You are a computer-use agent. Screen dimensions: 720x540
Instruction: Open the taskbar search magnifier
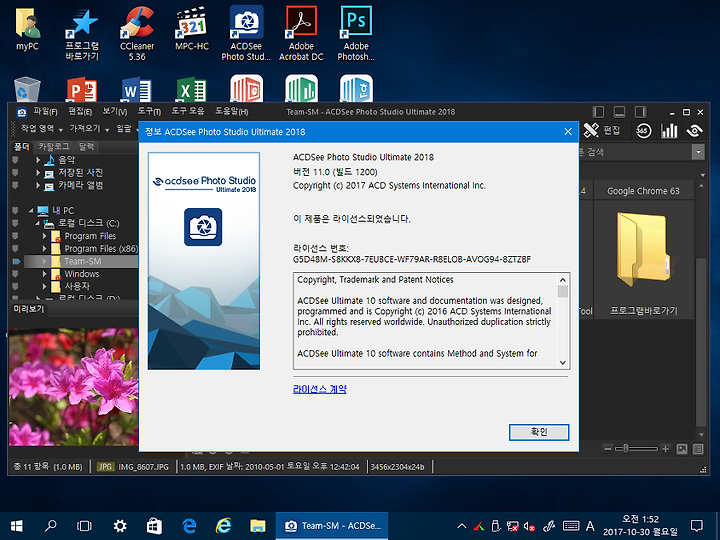pyautogui.click(x=51, y=526)
